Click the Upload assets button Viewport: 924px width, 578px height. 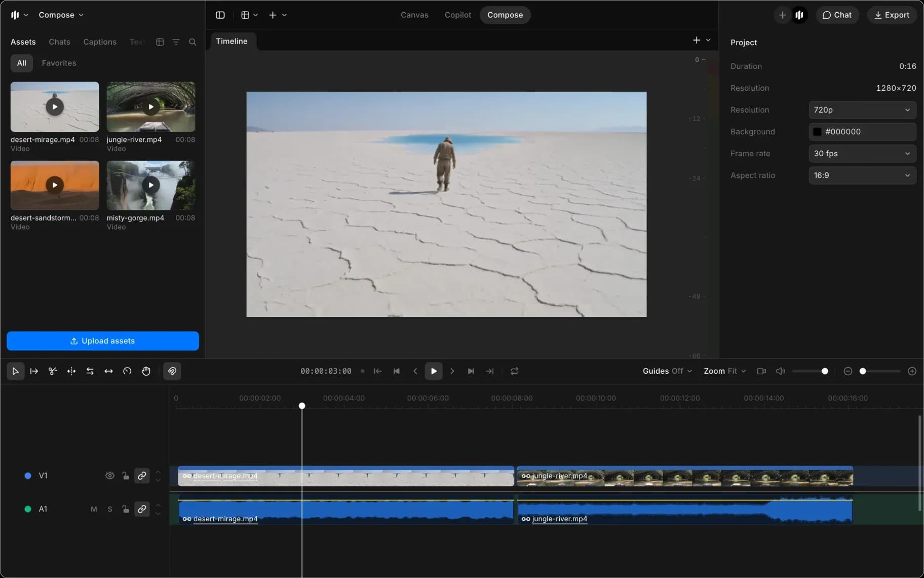point(103,341)
